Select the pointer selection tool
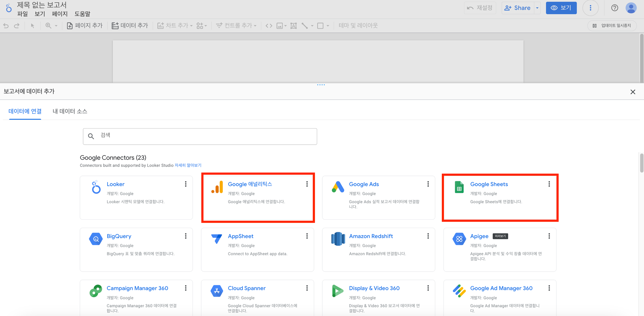This screenshot has width=644, height=316. [32, 26]
